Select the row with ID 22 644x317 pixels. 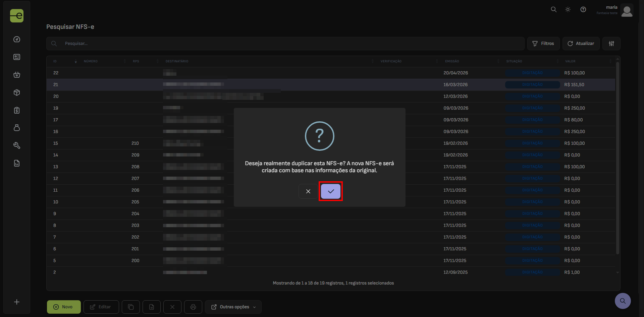coord(331,73)
